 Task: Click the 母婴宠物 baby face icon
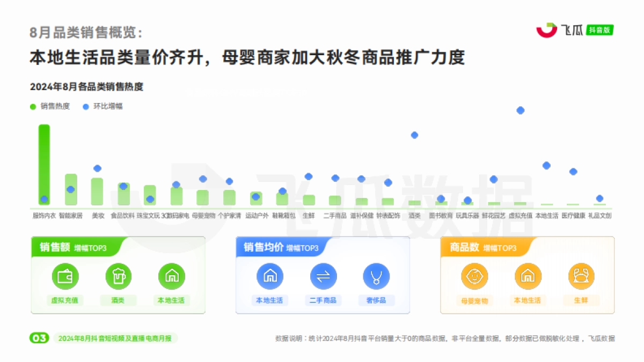(x=475, y=275)
